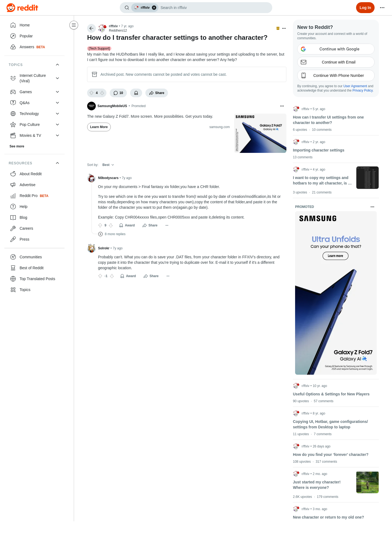The height and width of the screenshot is (545, 392).
Task: Click the back arrow beside the post header
Action: pyautogui.click(x=91, y=28)
